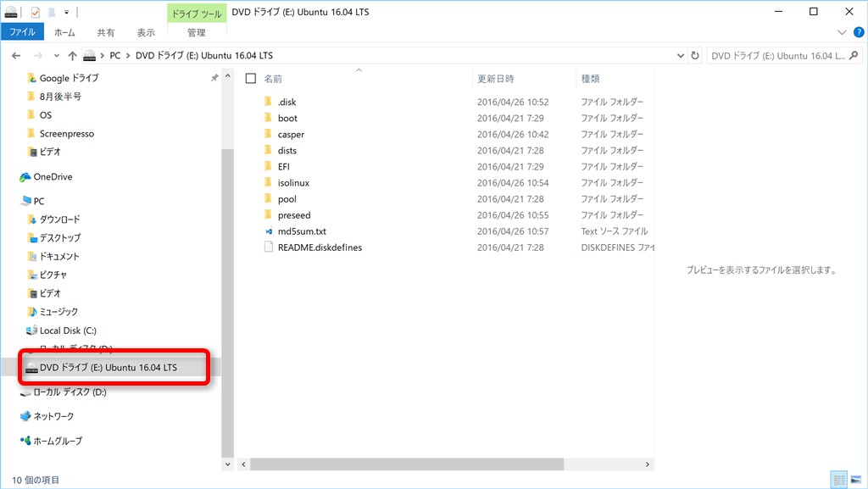The height and width of the screenshot is (489, 868).
Task: Click the refresh button in address bar
Action: (x=695, y=55)
